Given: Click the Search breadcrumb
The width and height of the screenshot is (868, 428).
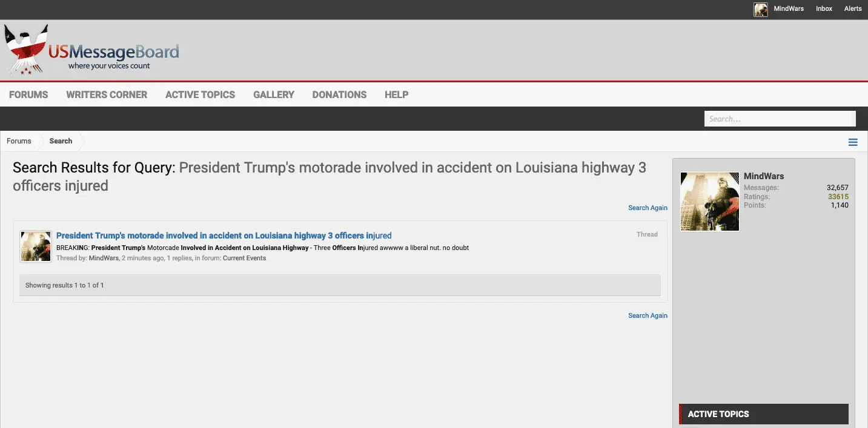Looking at the screenshot, I should 61,141.
